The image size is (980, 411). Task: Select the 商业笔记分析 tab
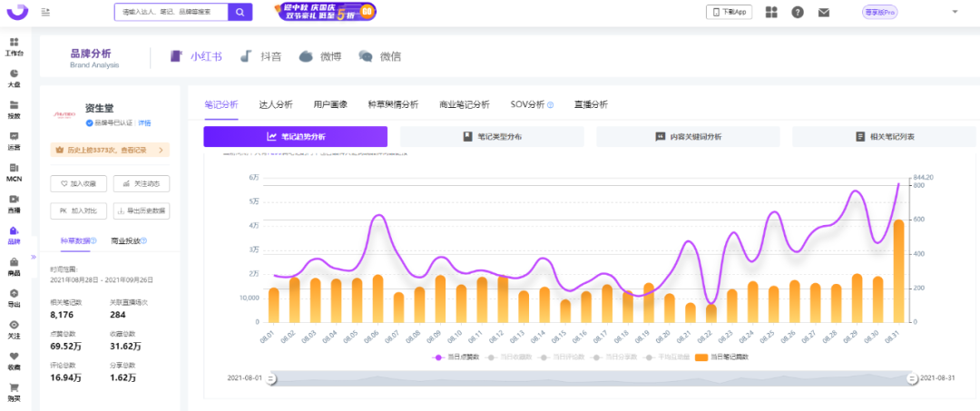pos(465,104)
